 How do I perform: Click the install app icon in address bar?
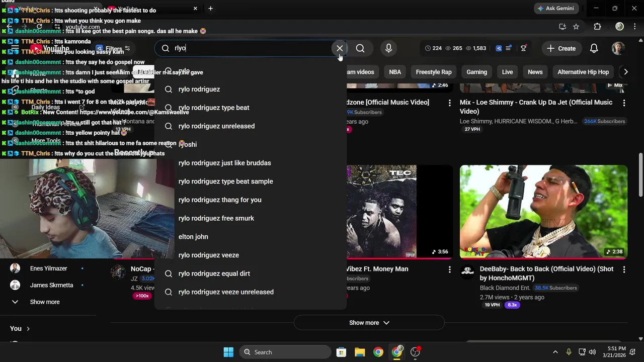(x=562, y=27)
